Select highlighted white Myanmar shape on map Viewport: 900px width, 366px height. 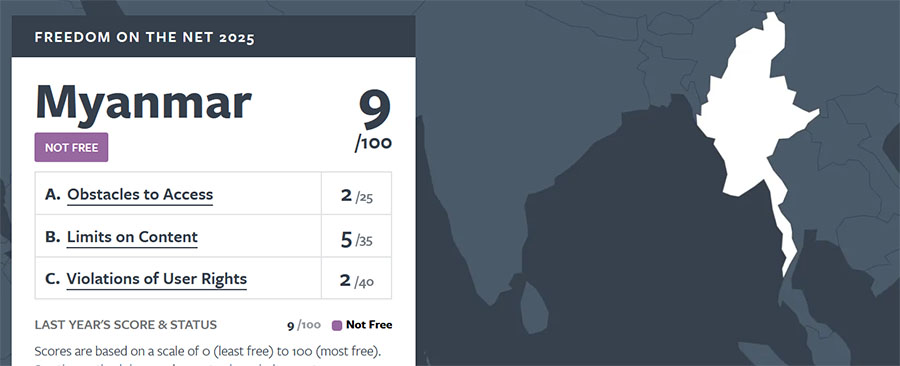752,115
